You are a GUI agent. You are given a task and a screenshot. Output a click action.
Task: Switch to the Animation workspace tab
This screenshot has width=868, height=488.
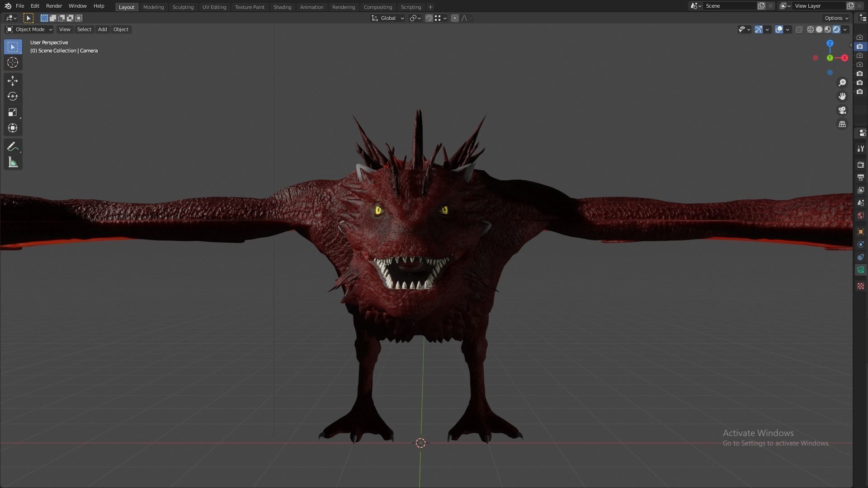tap(311, 7)
